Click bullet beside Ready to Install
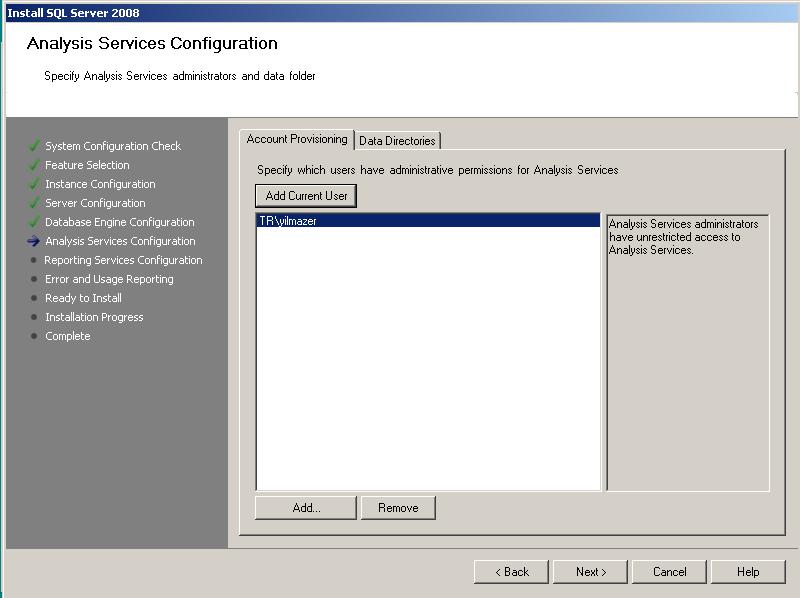The image size is (800, 598). [x=34, y=298]
